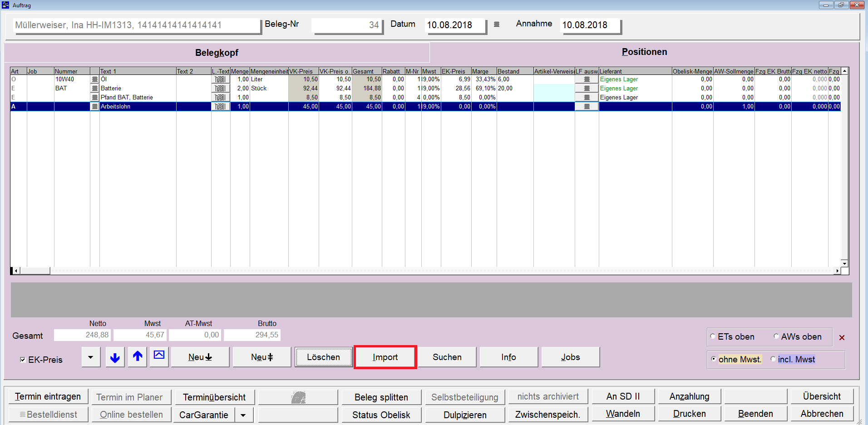Open L.-Text editor for Pfand BAT row
This screenshot has height=425, width=868.
click(221, 98)
